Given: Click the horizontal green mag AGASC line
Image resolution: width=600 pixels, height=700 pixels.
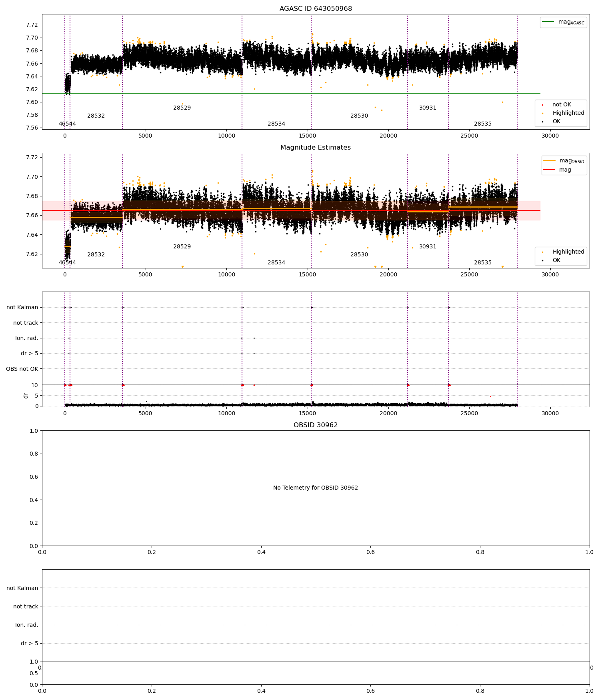Looking at the screenshot, I should click(291, 93).
